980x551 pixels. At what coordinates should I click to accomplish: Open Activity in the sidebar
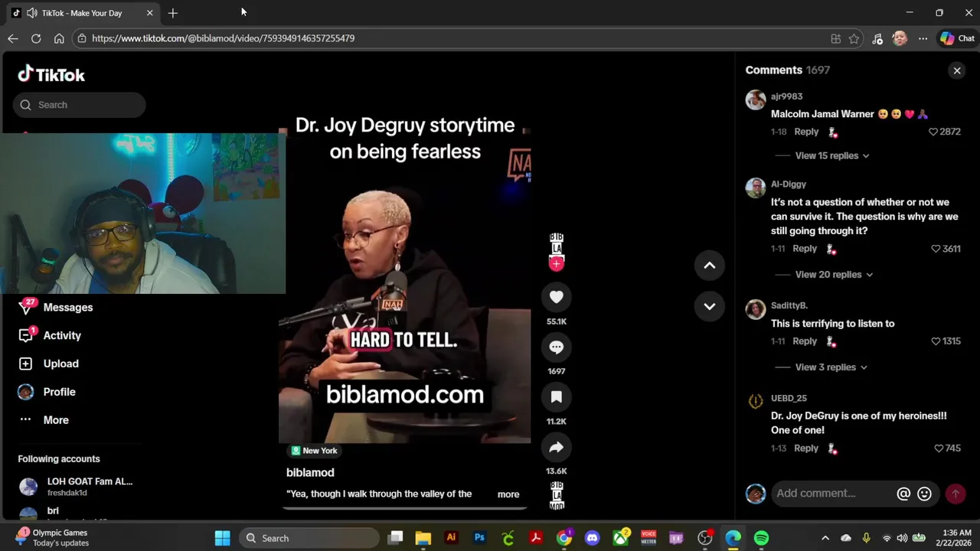pos(49,336)
